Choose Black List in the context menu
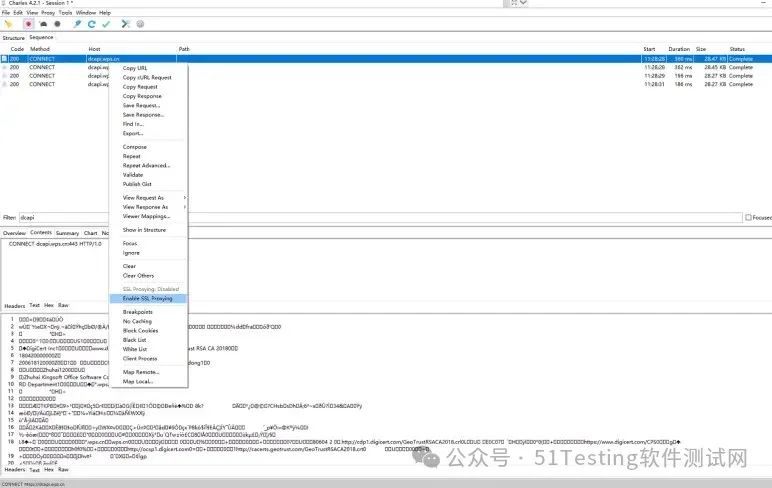The height and width of the screenshot is (488, 772). (x=134, y=340)
